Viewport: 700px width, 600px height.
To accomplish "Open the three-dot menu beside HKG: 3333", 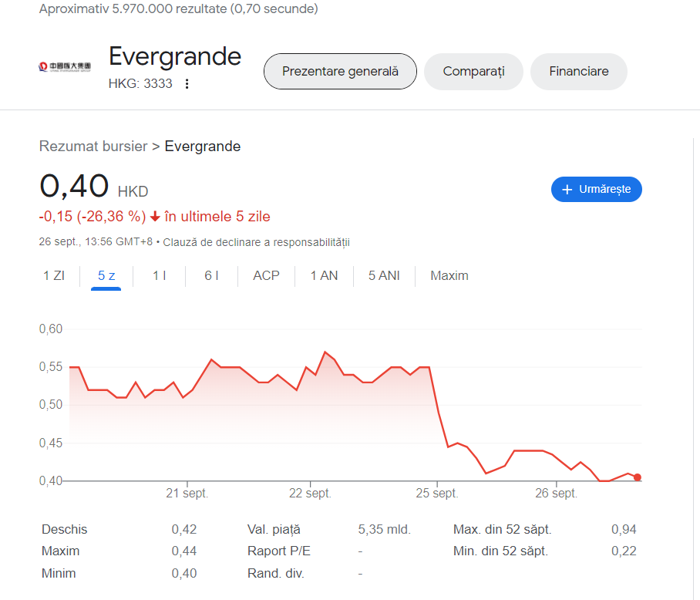I will pos(187,83).
